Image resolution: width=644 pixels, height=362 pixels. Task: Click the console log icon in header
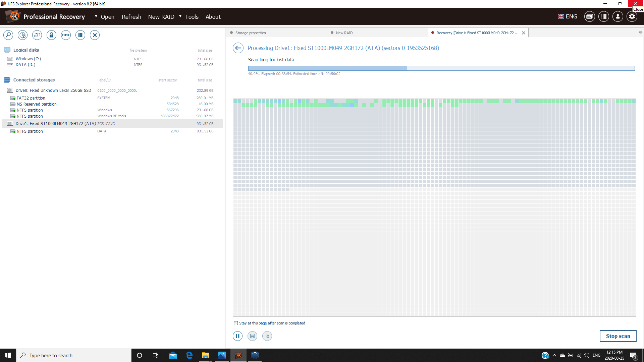coord(590,16)
